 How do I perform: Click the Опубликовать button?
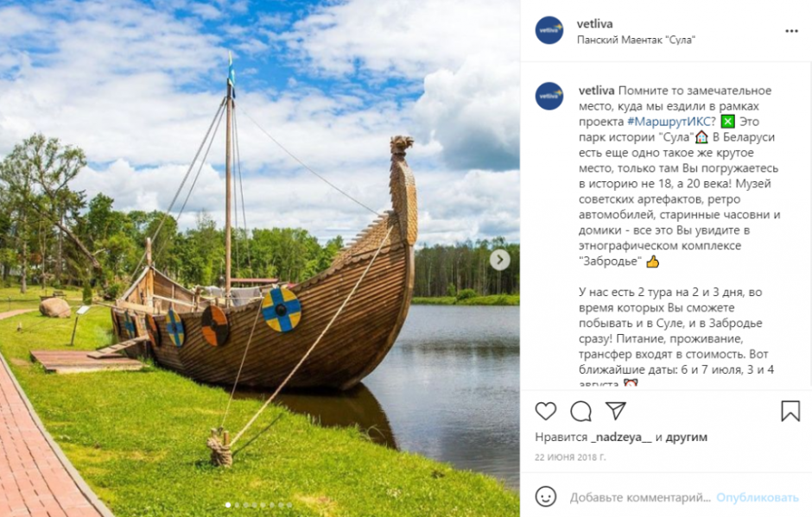(757, 497)
